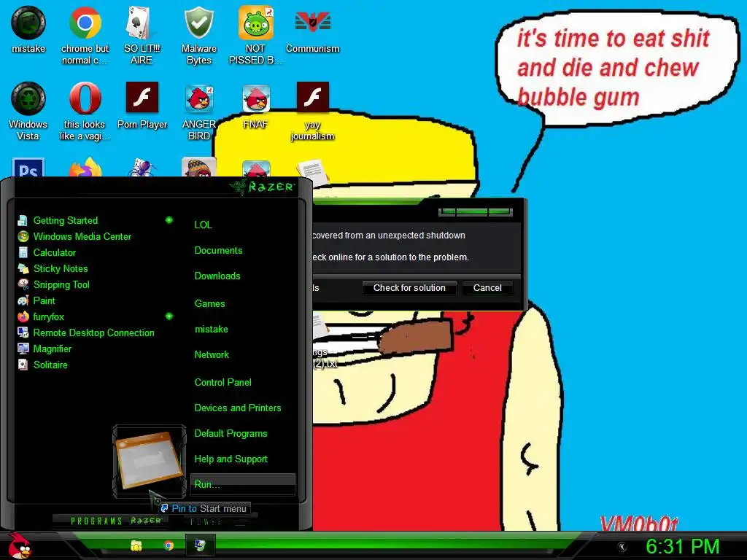Click the Run window thumbnail picture
This screenshot has width=747, height=560.
click(149, 461)
